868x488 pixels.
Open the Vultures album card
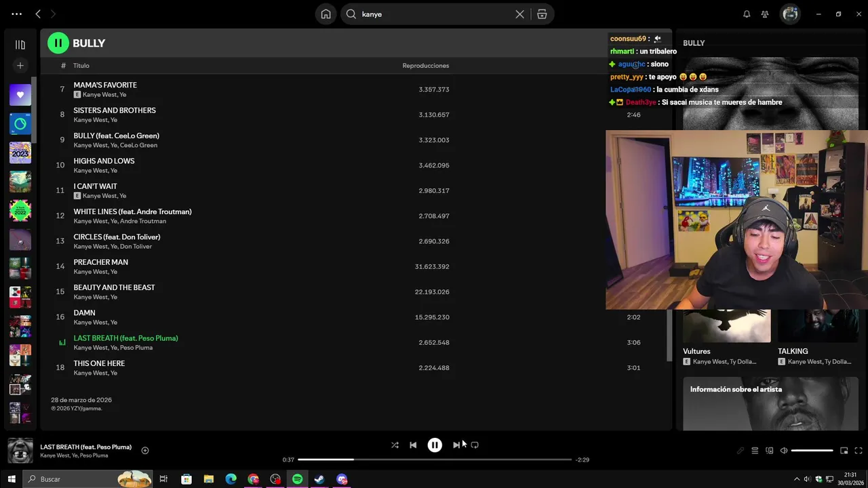[726, 337]
